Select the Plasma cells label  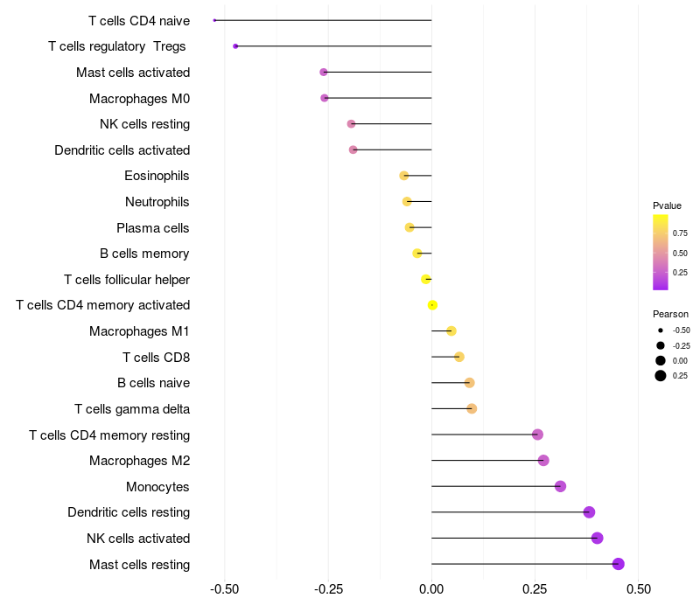(x=152, y=228)
